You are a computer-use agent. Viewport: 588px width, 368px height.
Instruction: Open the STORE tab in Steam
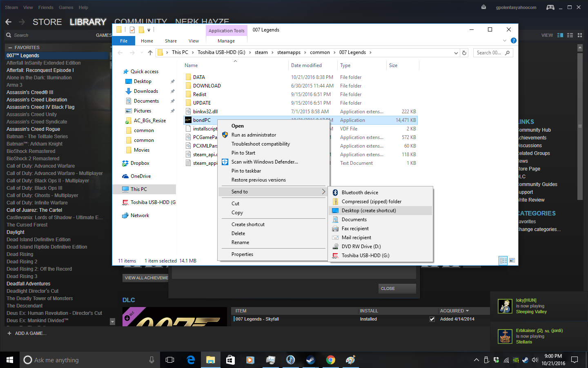pyautogui.click(x=47, y=22)
